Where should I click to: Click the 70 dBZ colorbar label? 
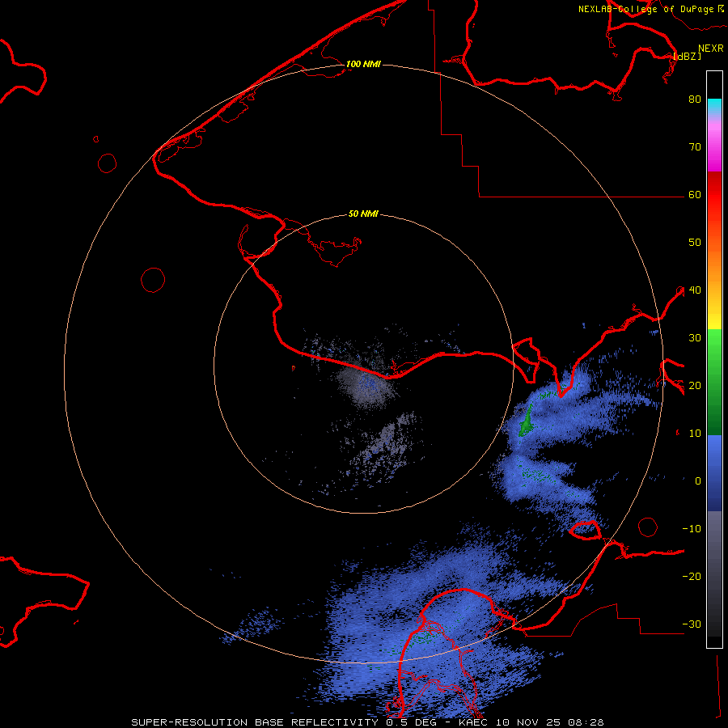(x=695, y=146)
